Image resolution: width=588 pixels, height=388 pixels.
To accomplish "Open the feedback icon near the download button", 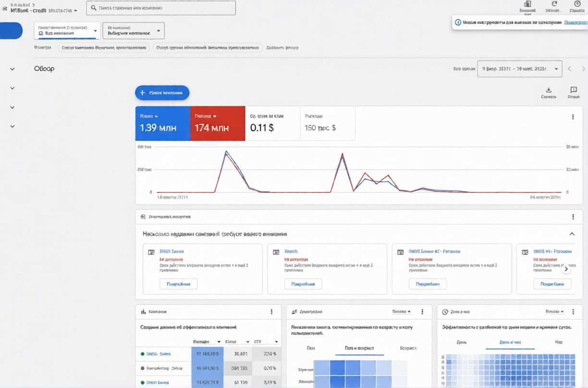I will (573, 90).
